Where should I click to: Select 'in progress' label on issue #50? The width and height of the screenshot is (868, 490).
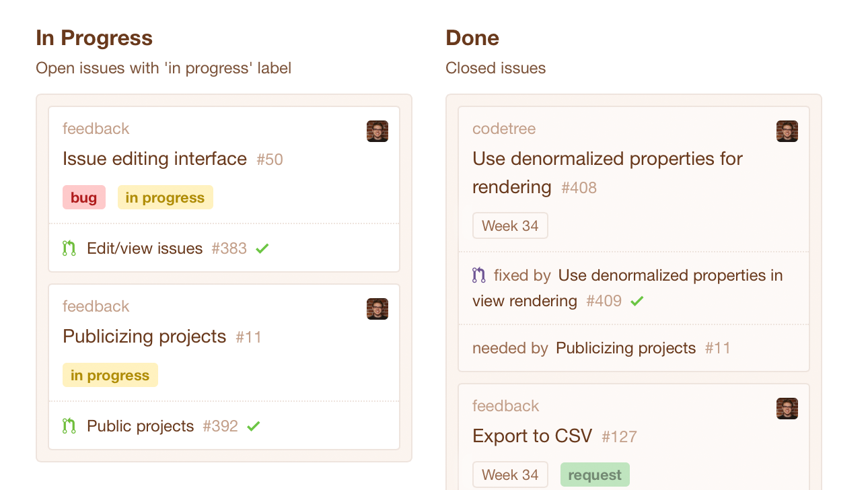pos(166,197)
